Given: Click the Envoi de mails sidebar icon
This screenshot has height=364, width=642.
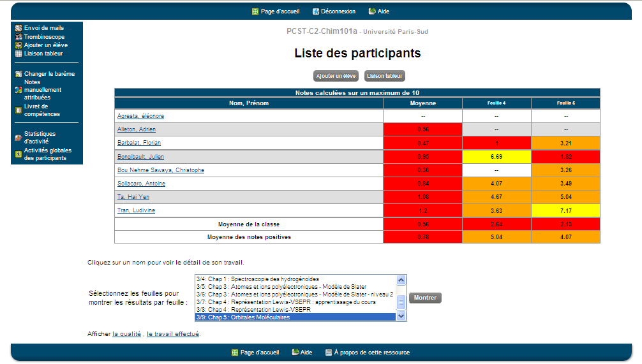Looking at the screenshot, I should point(19,28).
